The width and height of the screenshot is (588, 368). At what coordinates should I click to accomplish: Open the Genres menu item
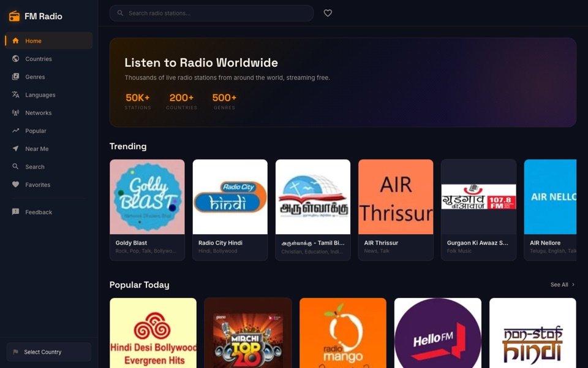49,77
